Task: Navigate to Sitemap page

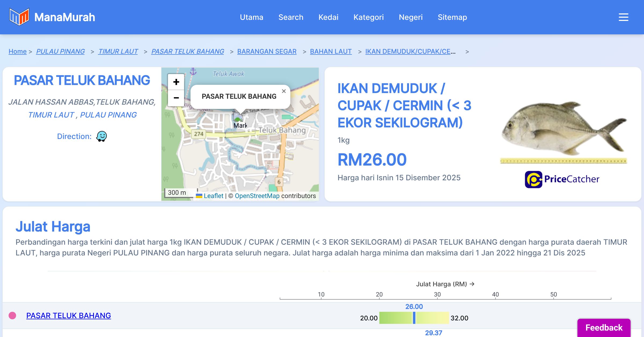Action: coord(452,17)
